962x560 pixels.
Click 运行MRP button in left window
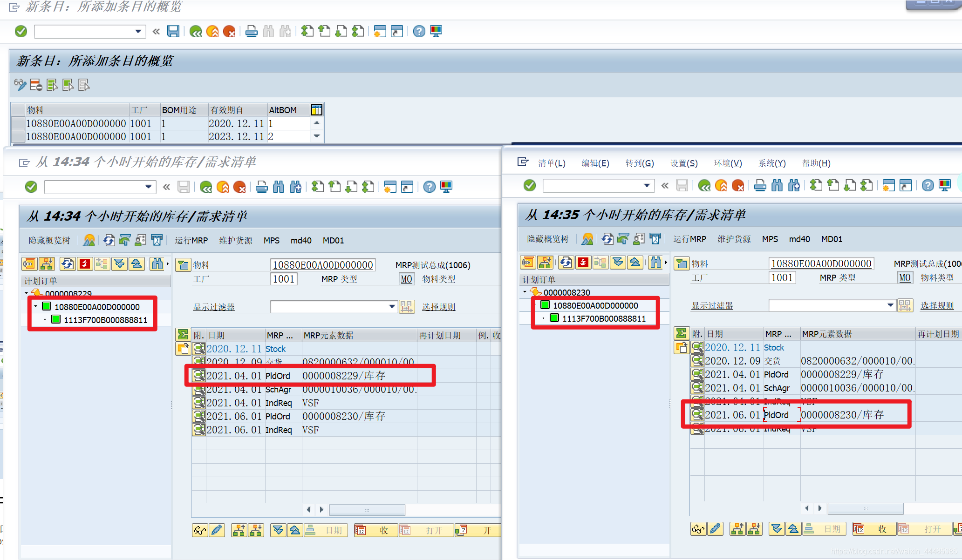pos(191,240)
